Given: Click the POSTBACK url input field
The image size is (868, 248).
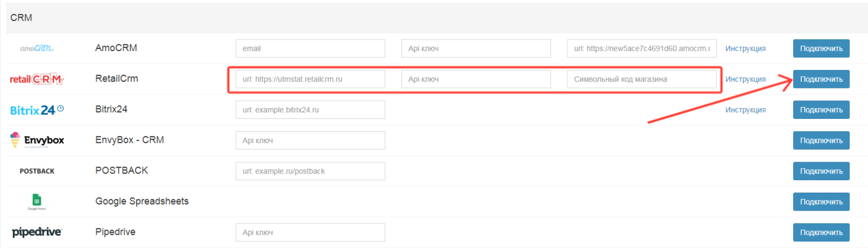Looking at the screenshot, I should [310, 171].
